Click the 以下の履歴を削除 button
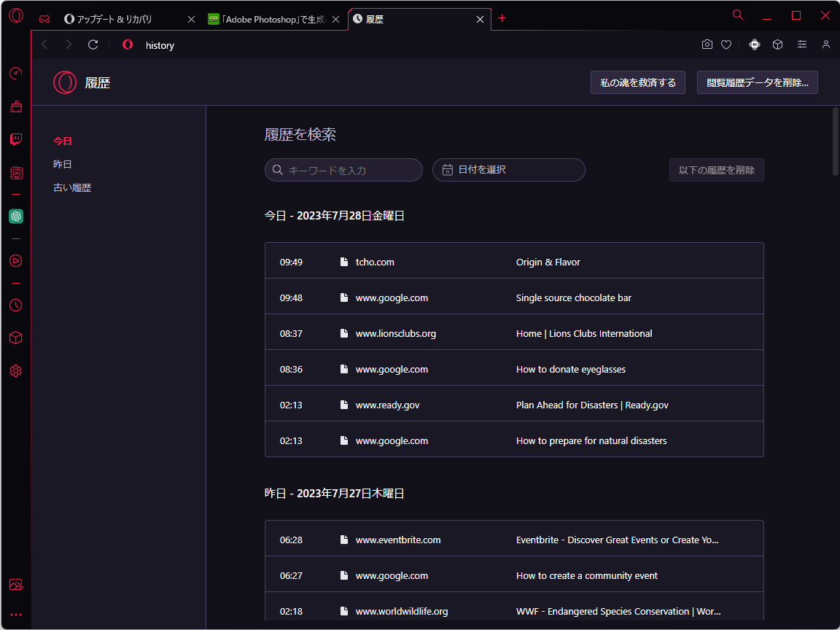This screenshot has width=840, height=630. (717, 170)
